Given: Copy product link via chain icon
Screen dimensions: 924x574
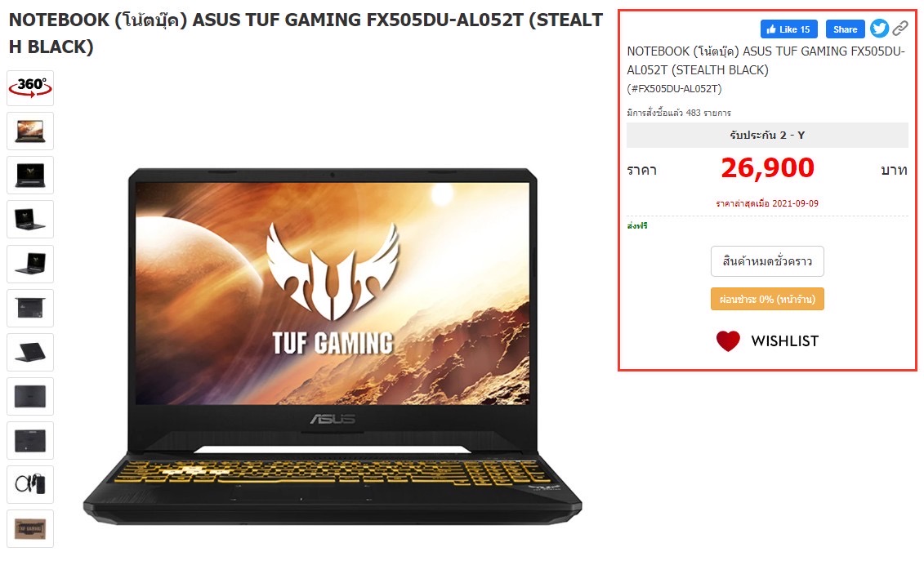Looking at the screenshot, I should (x=899, y=29).
